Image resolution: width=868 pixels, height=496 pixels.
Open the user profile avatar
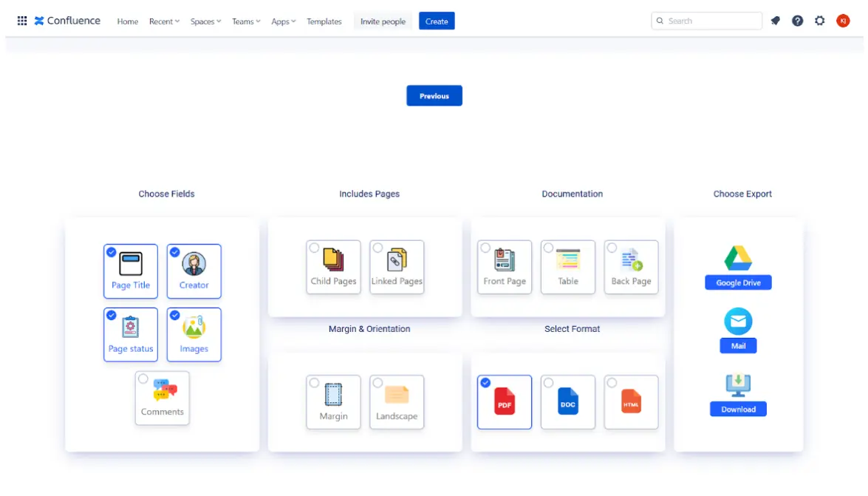[x=843, y=21]
